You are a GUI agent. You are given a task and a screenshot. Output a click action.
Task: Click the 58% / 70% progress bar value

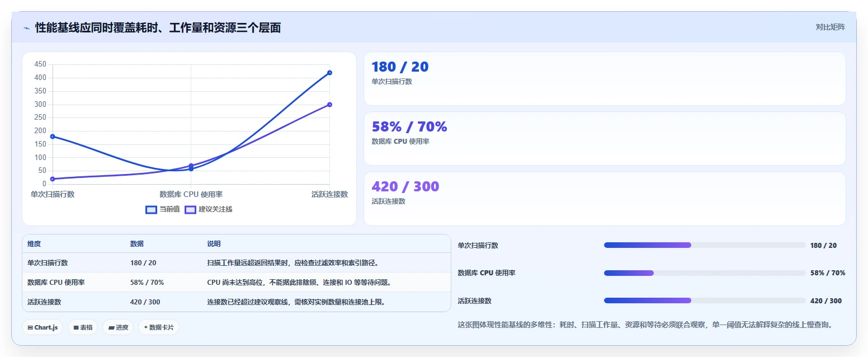828,273
